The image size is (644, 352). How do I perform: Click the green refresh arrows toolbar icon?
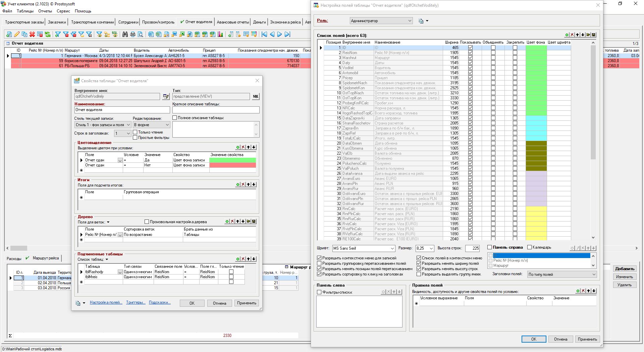tap(48, 34)
